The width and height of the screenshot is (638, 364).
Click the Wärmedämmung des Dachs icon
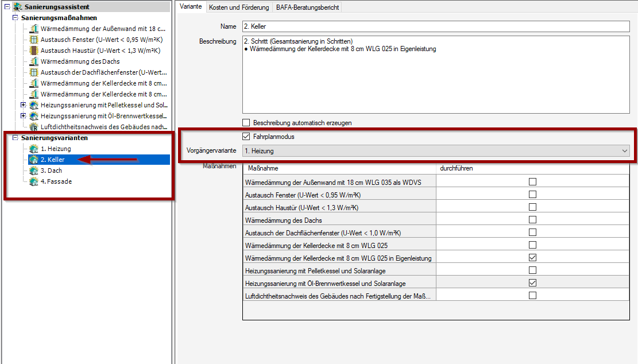pos(34,61)
